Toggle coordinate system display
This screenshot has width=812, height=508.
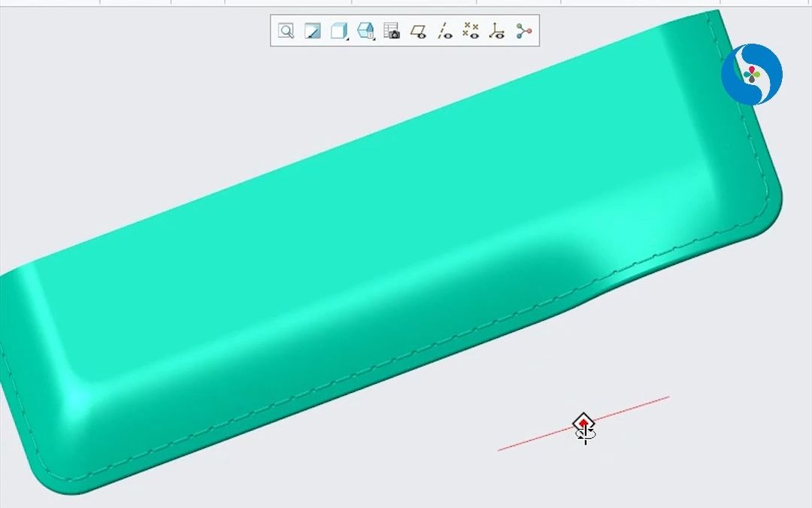pos(496,31)
